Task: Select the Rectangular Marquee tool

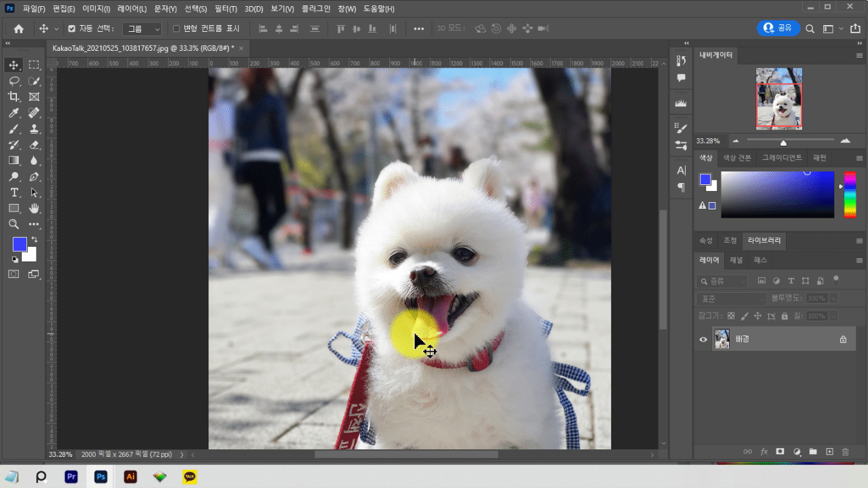Action: [x=34, y=65]
